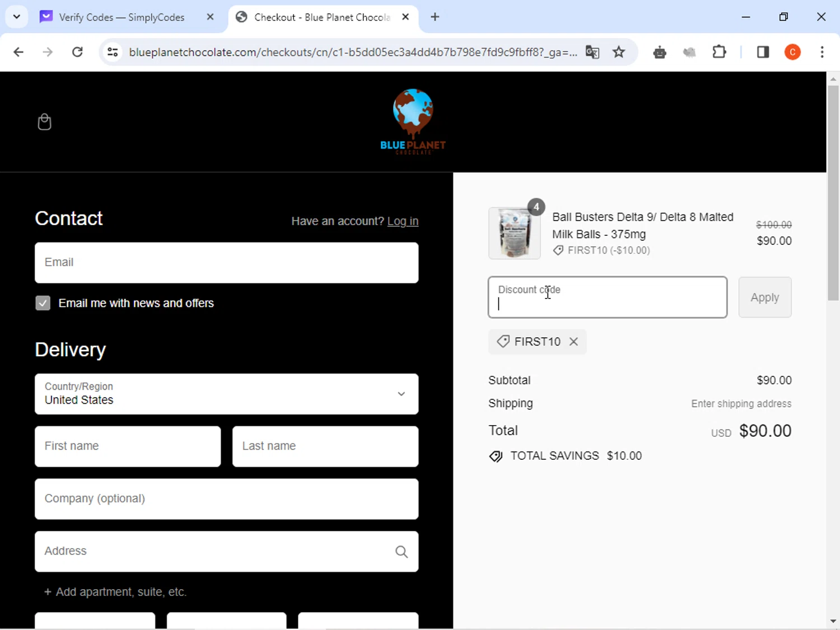Click the Log in link

pos(403,221)
